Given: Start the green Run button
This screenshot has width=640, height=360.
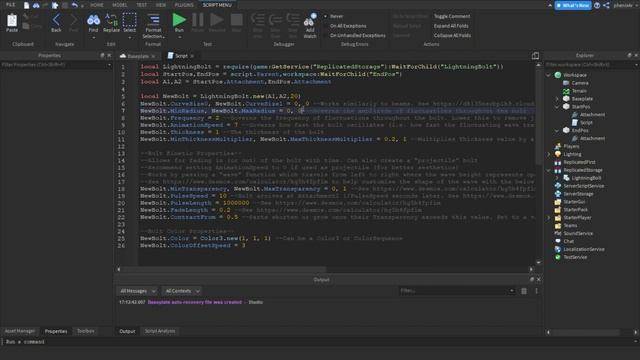Looking at the screenshot, I should pyautogui.click(x=179, y=20).
